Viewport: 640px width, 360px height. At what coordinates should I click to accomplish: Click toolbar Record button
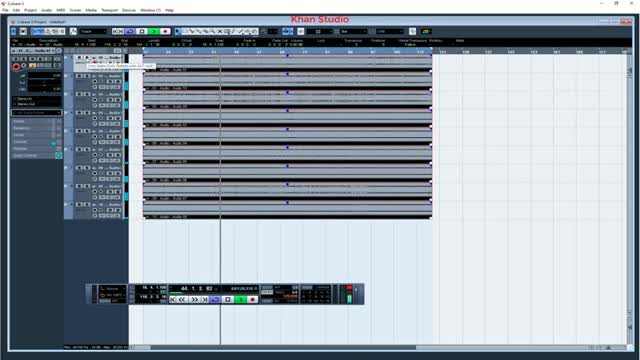click(x=165, y=31)
